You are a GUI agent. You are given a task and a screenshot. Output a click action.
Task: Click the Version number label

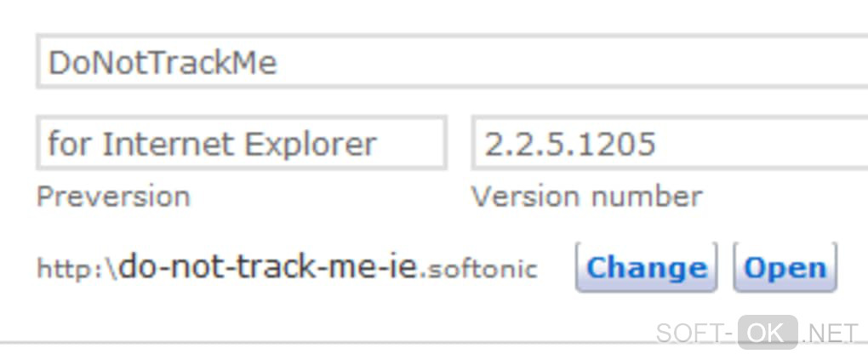click(x=586, y=197)
